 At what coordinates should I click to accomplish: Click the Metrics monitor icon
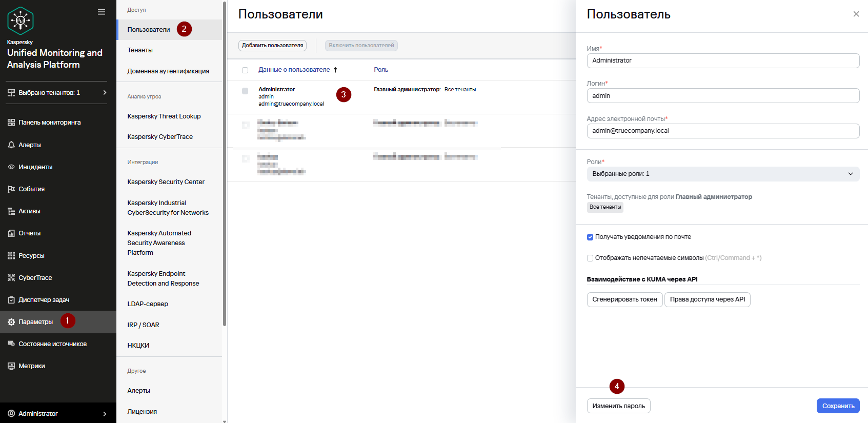click(11, 366)
